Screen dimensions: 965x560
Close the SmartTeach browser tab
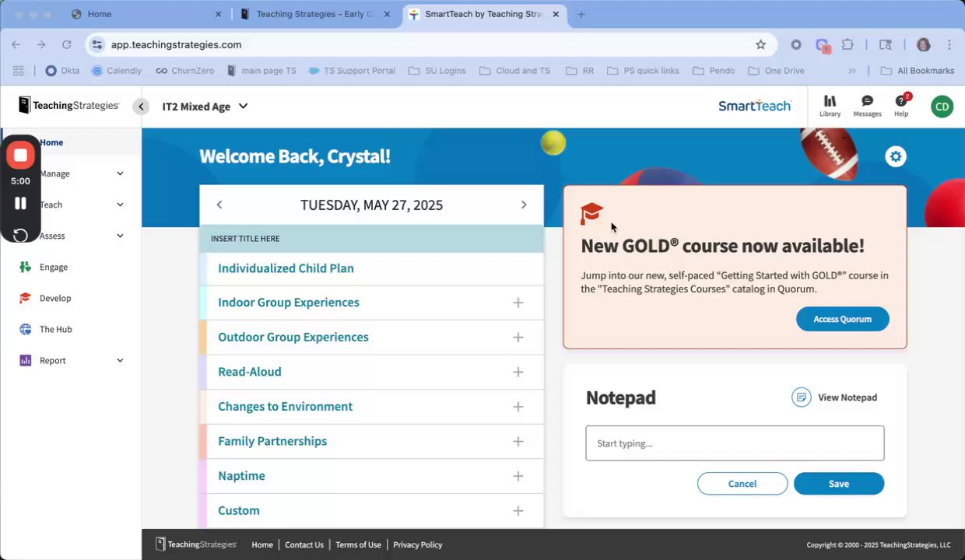point(555,14)
